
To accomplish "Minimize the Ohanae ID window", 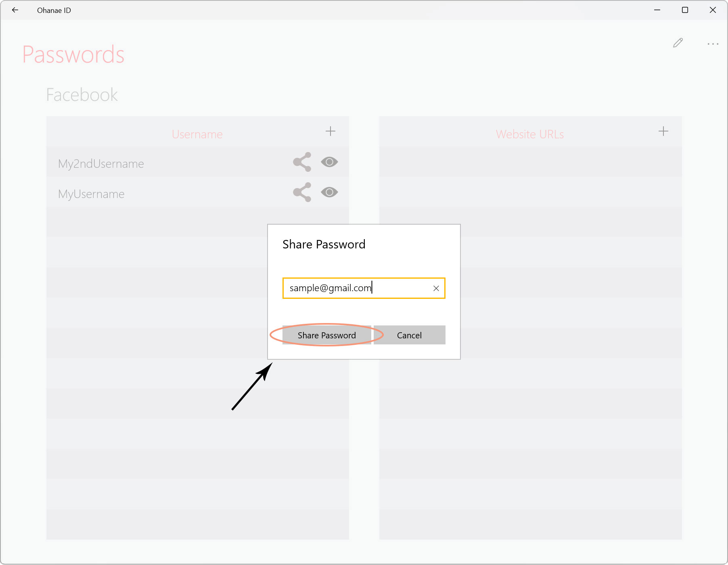I will point(657,10).
